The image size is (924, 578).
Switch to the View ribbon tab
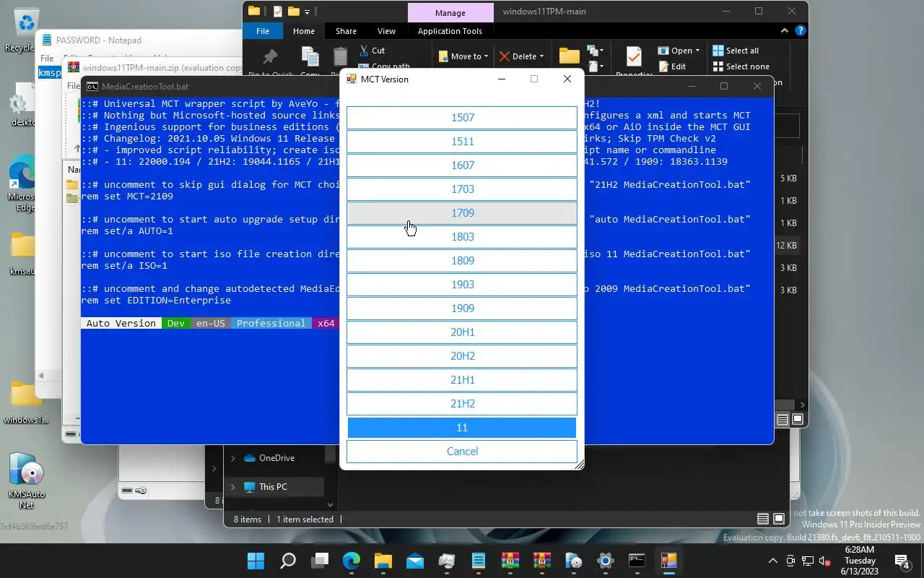coord(386,31)
